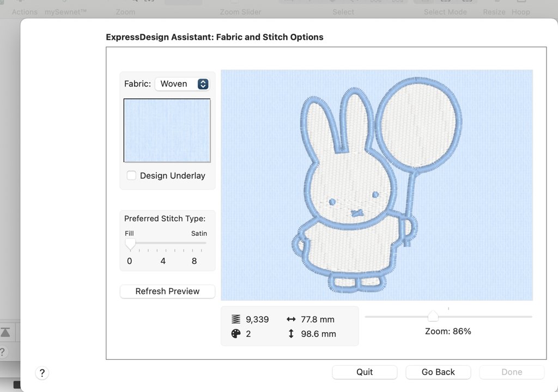Screen dimensions: 558x392
Task: Click the Fill label on the stitch slider
Action: click(x=129, y=234)
